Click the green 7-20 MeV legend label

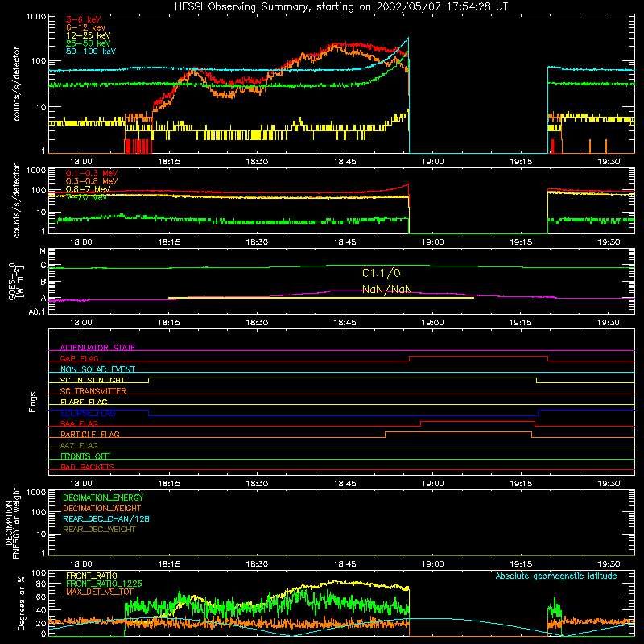[x=86, y=197]
